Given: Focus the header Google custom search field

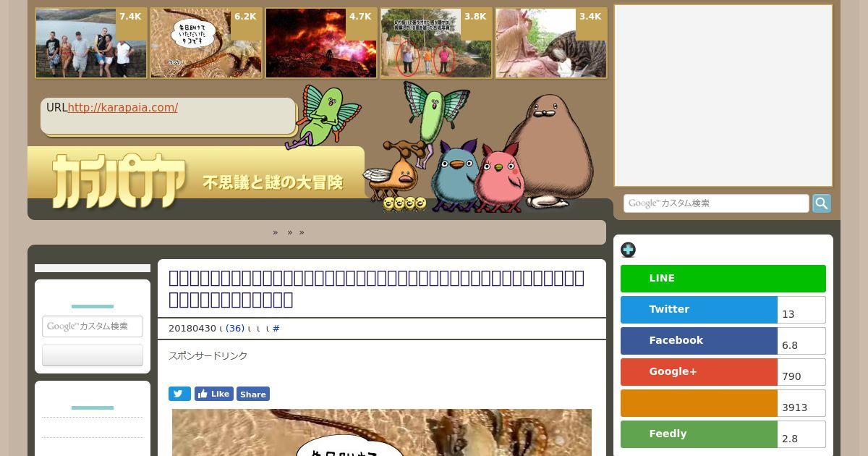Looking at the screenshot, I should tap(716, 203).
